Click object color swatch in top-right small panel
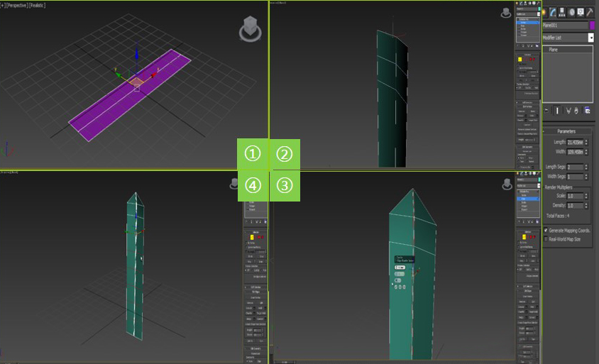 coord(539,9)
